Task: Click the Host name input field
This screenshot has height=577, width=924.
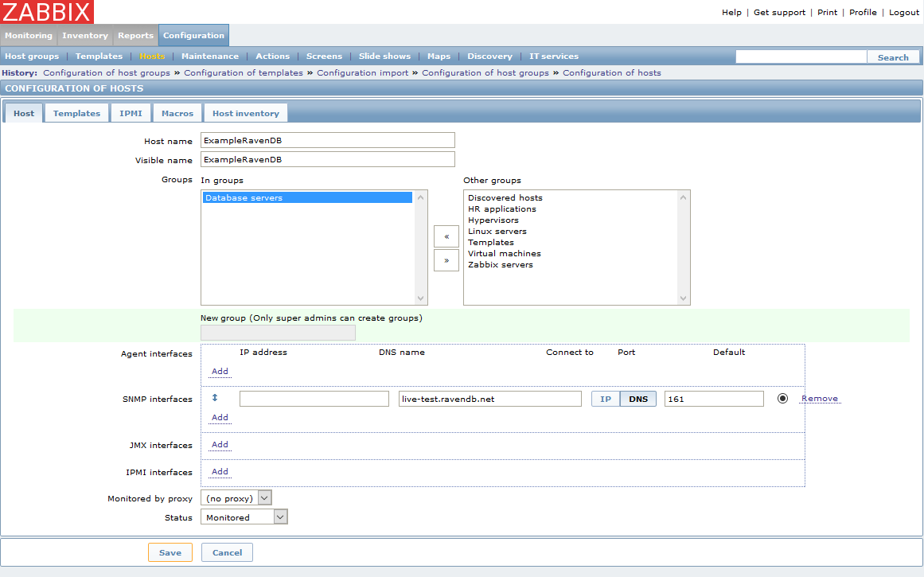Action: (328, 140)
